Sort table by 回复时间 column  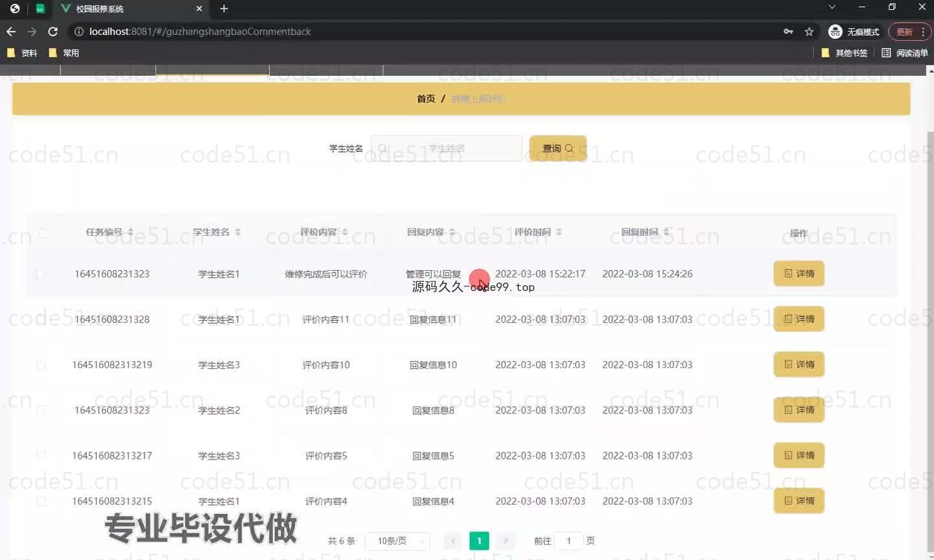[x=666, y=232]
